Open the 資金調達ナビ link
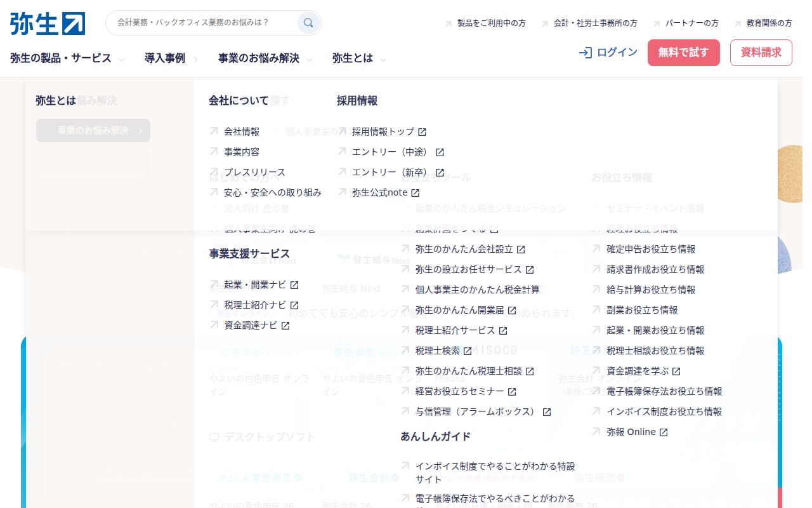Viewport: 812px width, 508px height. tap(251, 326)
